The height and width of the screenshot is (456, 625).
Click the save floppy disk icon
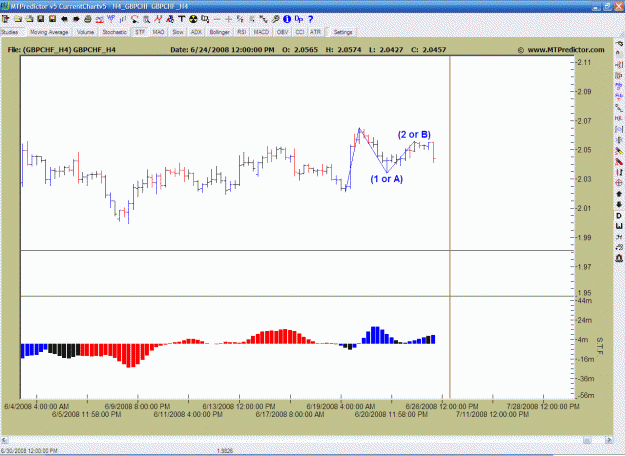pyautogui.click(x=41, y=19)
